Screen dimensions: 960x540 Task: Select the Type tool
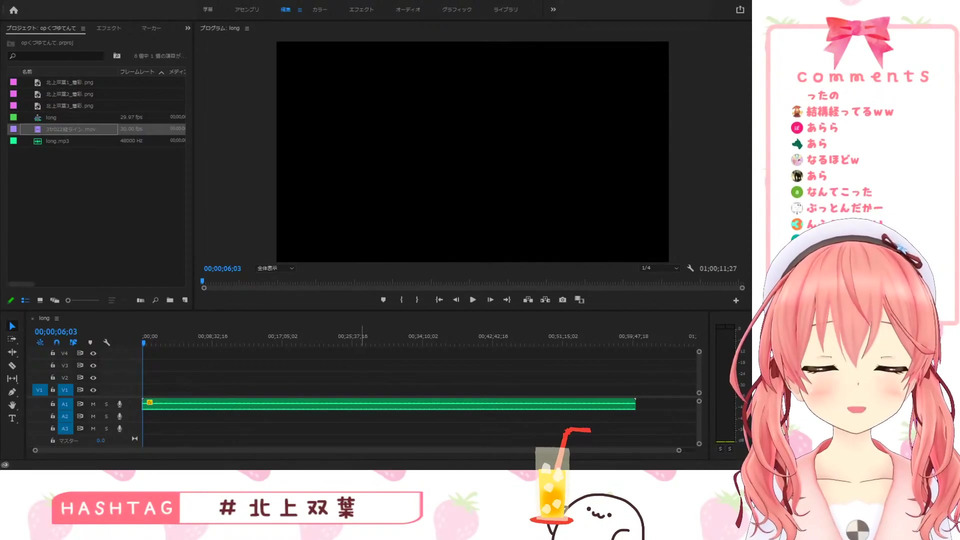(12, 418)
